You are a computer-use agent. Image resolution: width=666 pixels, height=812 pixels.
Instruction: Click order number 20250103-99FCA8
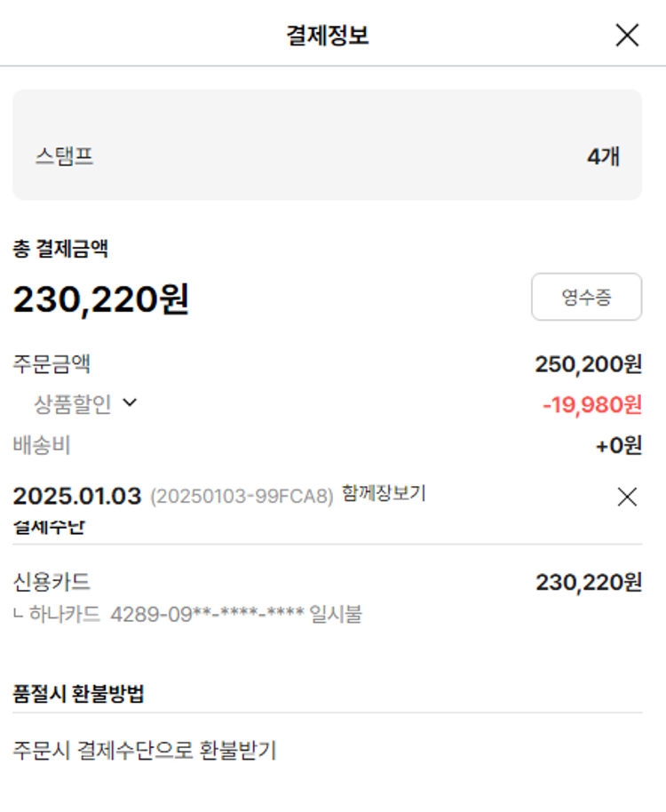[242, 497]
